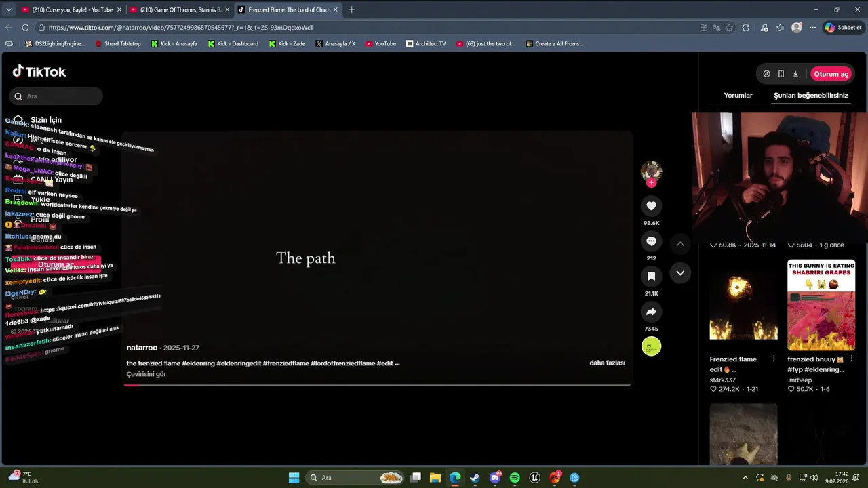Open the Kick - Dashboard bookmark
868x488 pixels.
click(233, 44)
